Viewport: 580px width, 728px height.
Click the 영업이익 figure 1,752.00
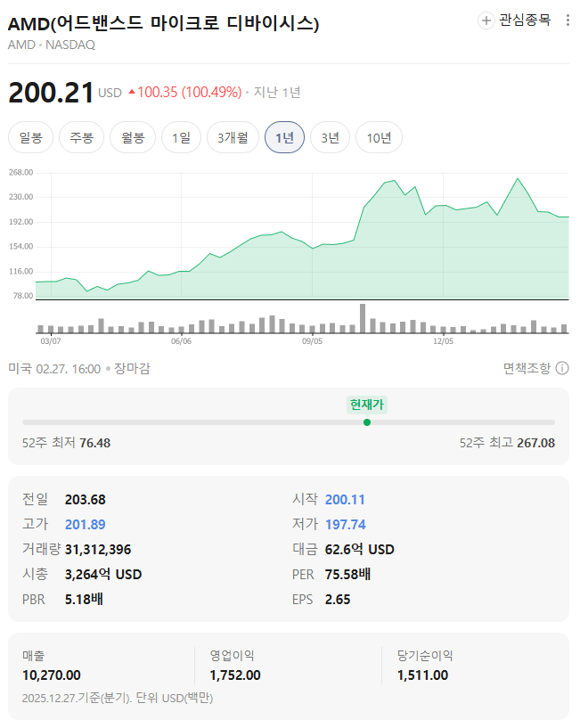pos(235,675)
